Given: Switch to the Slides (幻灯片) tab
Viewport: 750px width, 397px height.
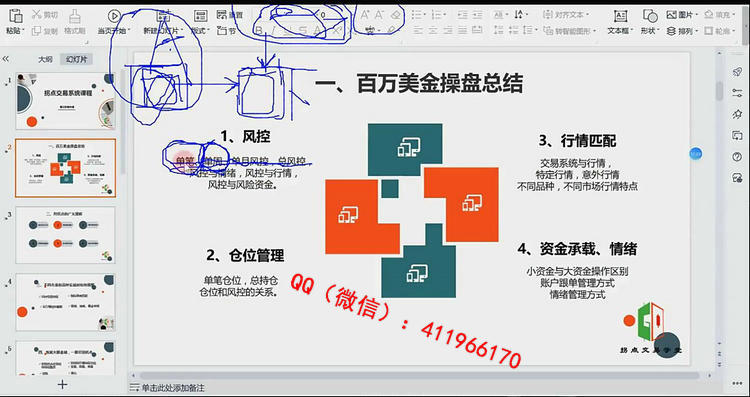Looking at the screenshot, I should click(x=77, y=59).
